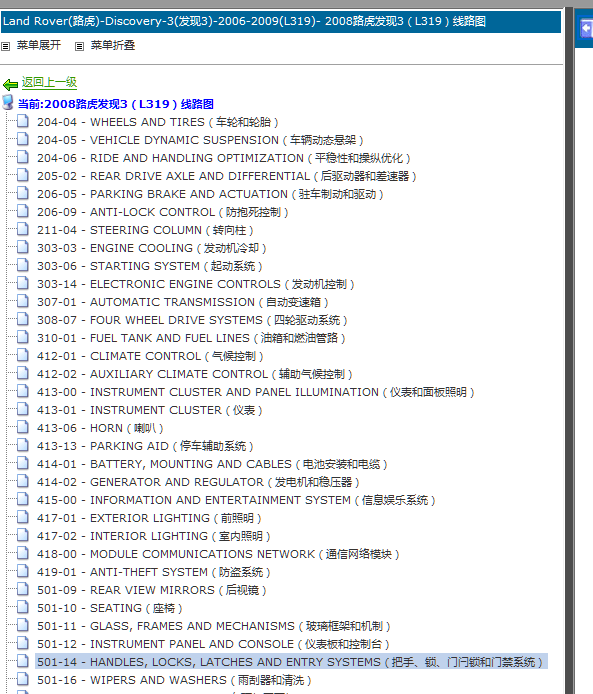Click document icon for 417-02 INTERIOR LIGHTING

click(23, 535)
